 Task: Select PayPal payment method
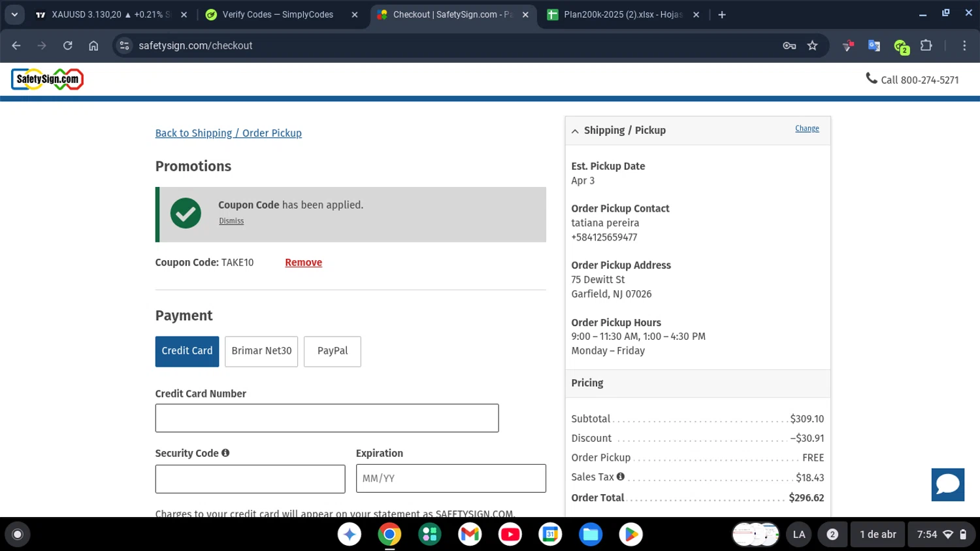[x=332, y=351]
